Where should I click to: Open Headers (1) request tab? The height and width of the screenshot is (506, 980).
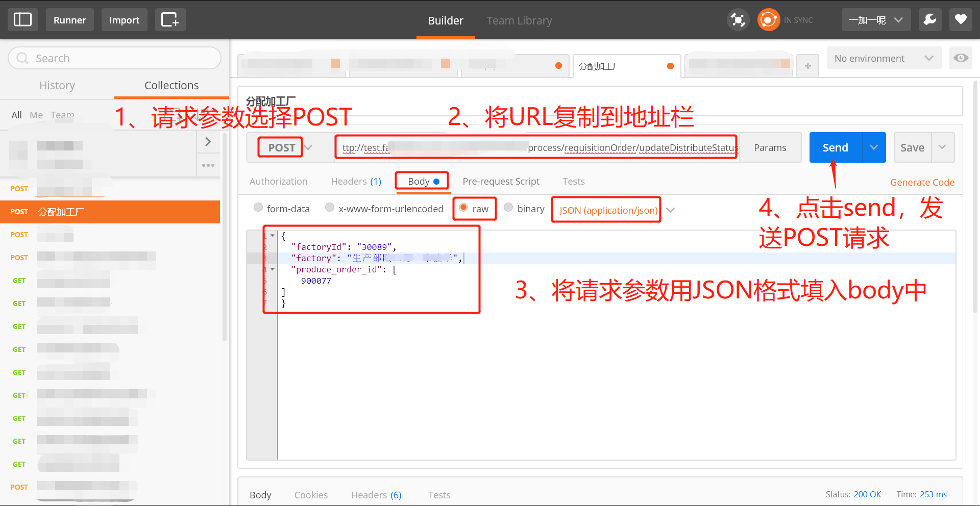(356, 181)
